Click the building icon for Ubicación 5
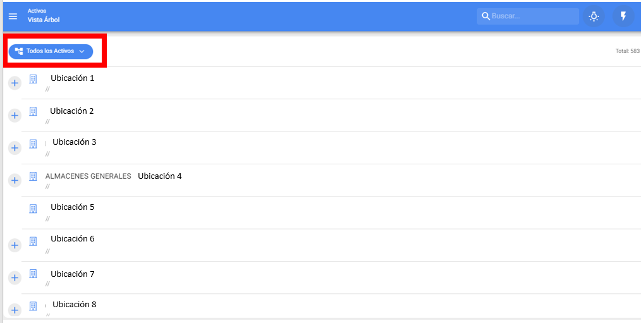Image resolution: width=644 pixels, height=323 pixels. 33,208
